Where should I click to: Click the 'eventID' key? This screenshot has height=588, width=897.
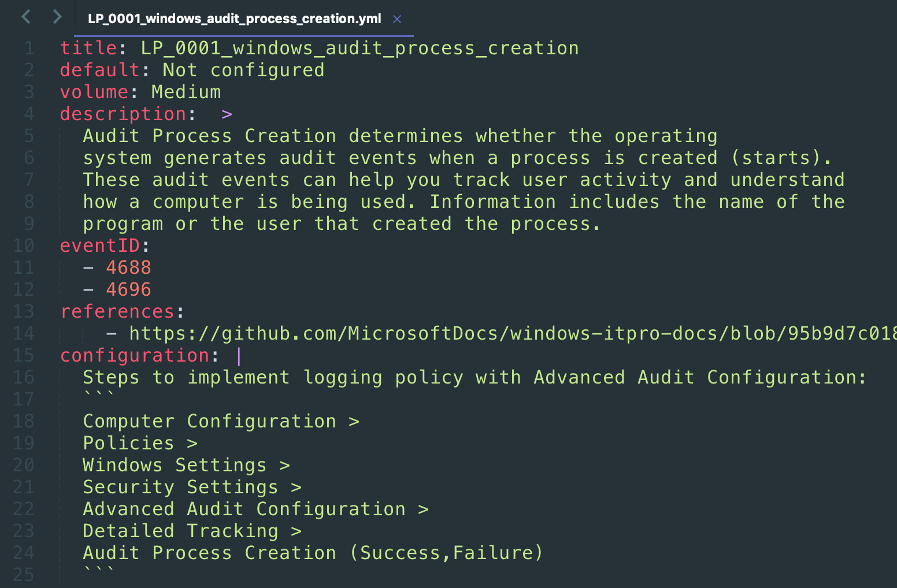click(x=100, y=245)
